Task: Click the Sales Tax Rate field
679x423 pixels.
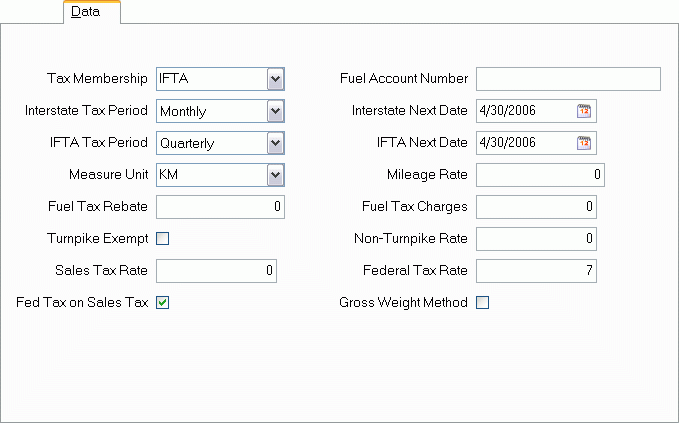Action: pos(216,271)
